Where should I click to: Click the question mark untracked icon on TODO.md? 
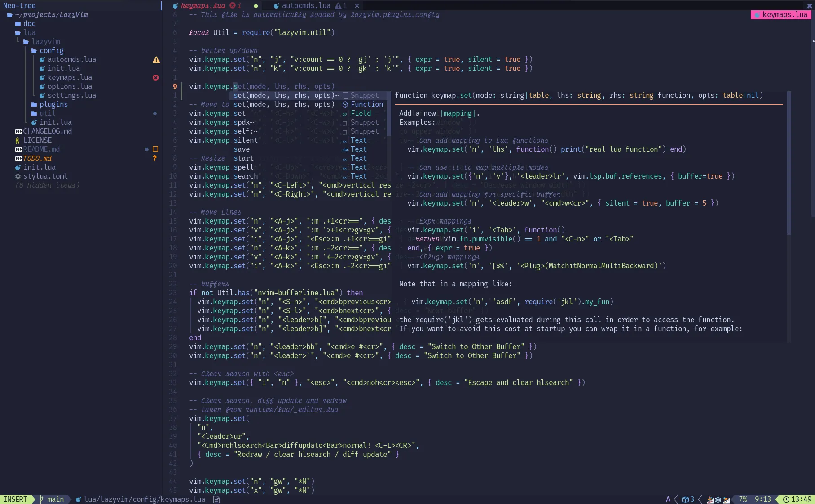click(155, 158)
